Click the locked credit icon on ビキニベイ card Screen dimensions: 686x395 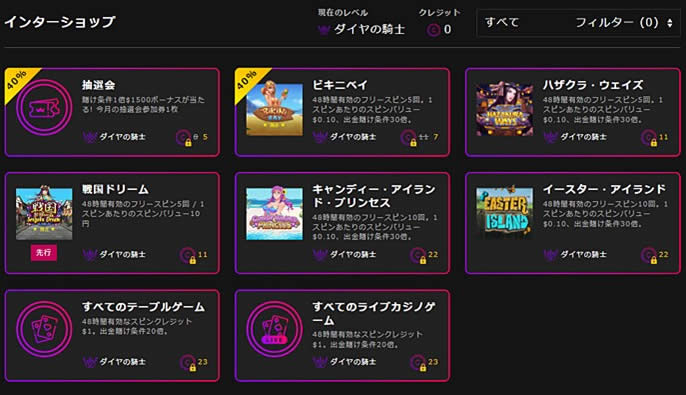[409, 138]
